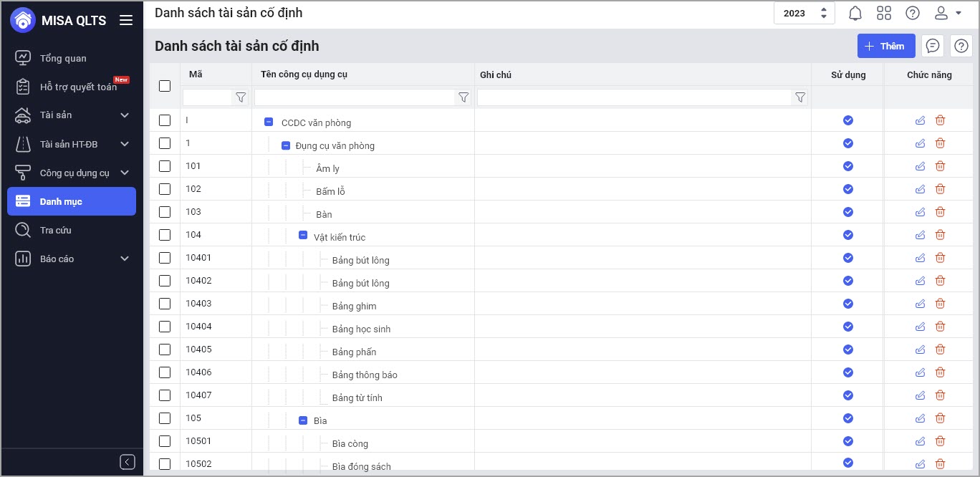This screenshot has width=980, height=477.
Task: Delete the Bấm lỗ row via trash icon
Action: coord(941,189)
